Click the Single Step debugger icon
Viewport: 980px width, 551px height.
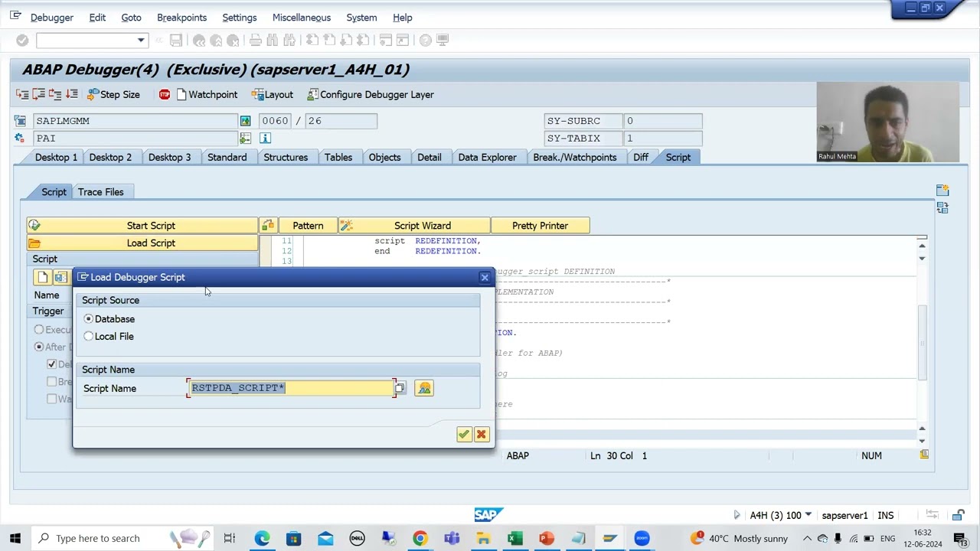pyautogui.click(x=22, y=95)
